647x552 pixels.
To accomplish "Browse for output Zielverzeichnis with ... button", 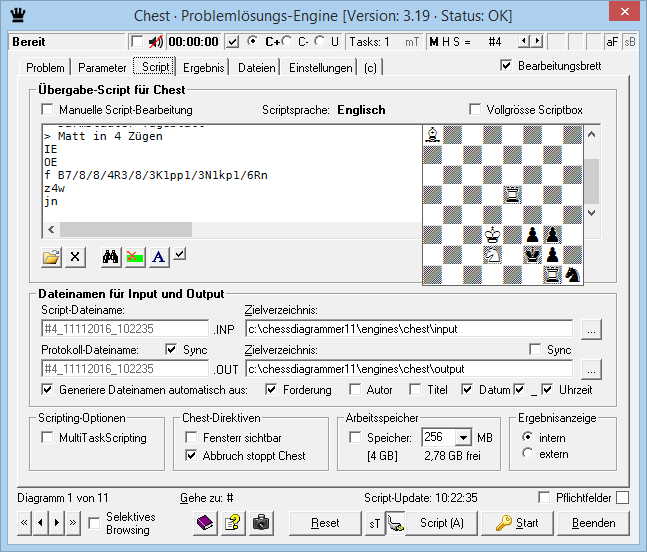I will click(x=591, y=370).
